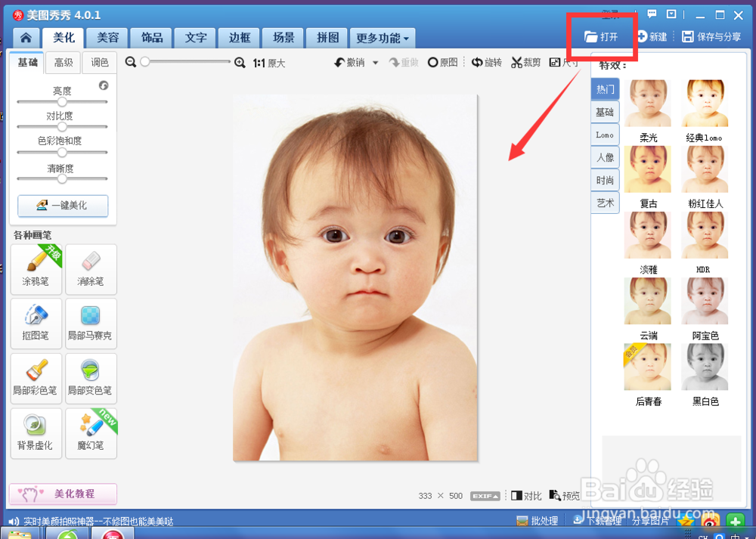This screenshot has width=756, height=539.
Task: Switch to the 美容 tab
Action: (x=107, y=38)
